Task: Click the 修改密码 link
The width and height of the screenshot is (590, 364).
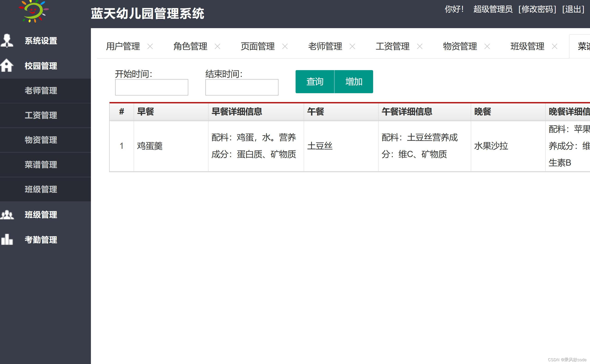Action: click(537, 9)
